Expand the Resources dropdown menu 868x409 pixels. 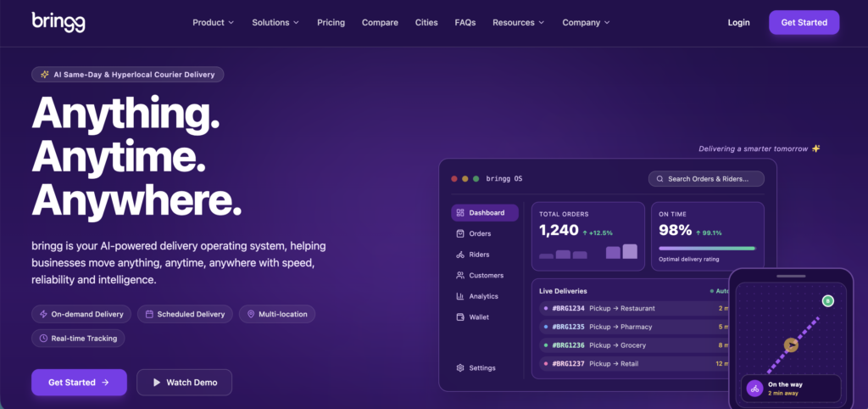coord(518,23)
